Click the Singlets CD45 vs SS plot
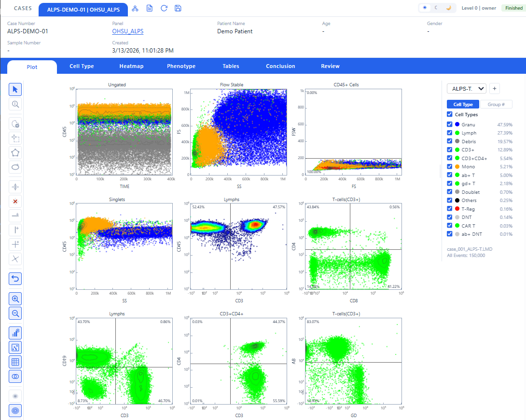Image resolution: width=526 pixels, height=420 pixels. click(125, 246)
